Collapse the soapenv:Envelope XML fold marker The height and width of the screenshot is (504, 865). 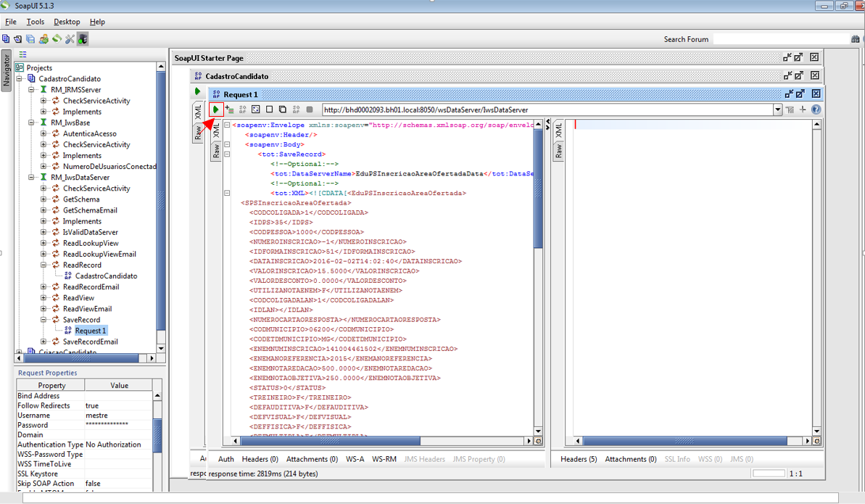tap(227, 125)
